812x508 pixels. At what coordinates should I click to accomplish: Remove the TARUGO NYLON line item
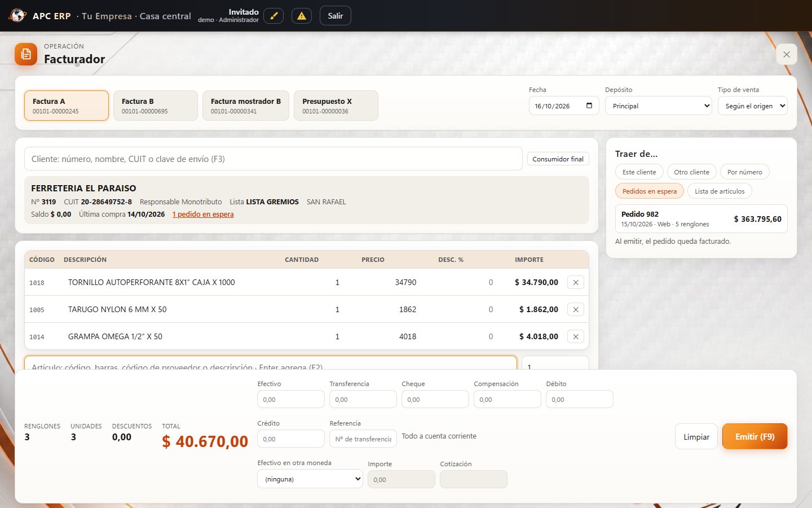pos(575,309)
